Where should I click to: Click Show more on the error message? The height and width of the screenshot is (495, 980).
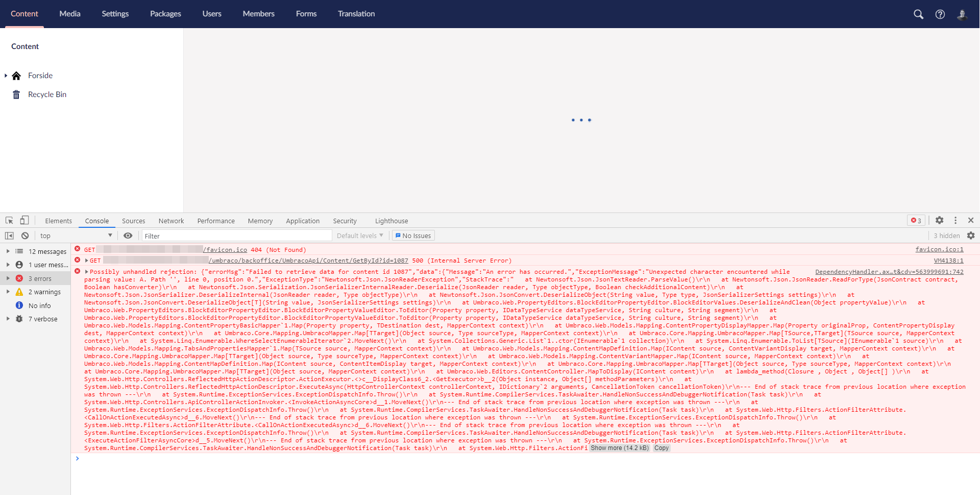pos(619,448)
